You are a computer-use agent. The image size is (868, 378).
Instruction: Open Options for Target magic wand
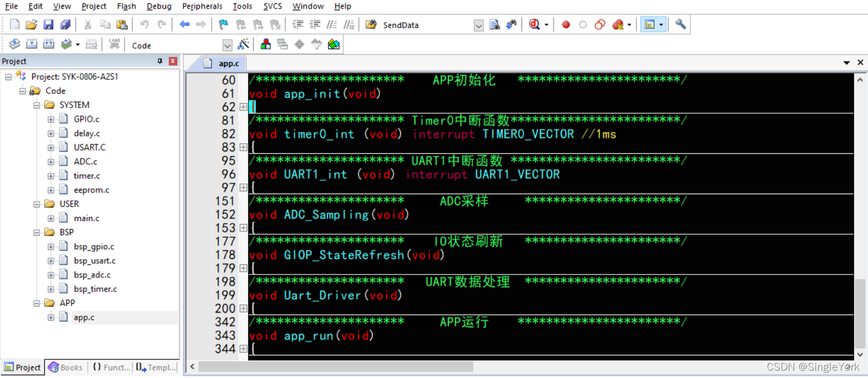(243, 44)
